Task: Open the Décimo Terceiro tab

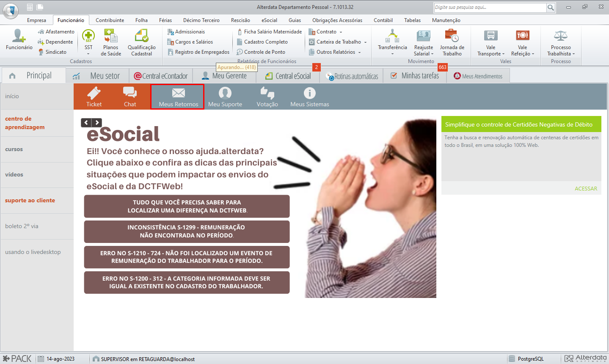Action: tap(201, 20)
